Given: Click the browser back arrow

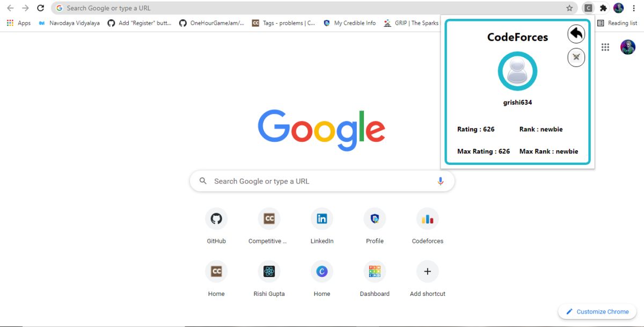Looking at the screenshot, I should (10, 8).
